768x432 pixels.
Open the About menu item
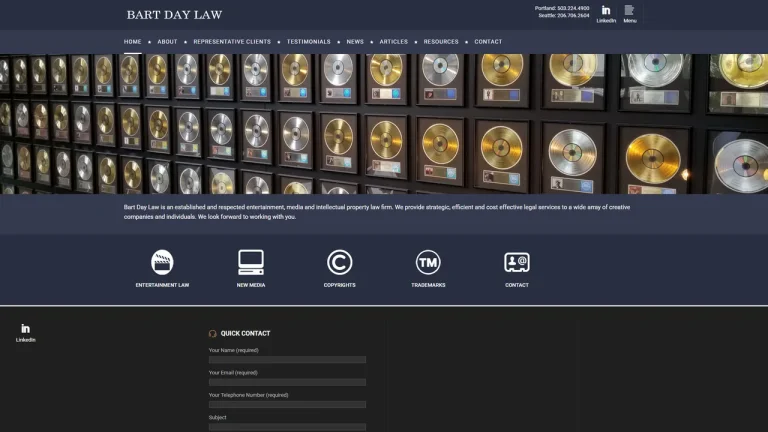[x=168, y=42]
